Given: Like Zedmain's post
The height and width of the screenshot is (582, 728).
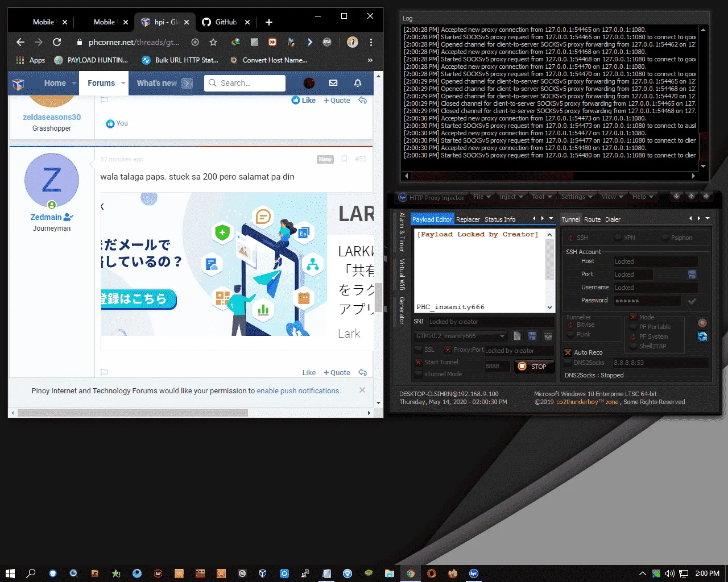Looking at the screenshot, I should tap(309, 372).
